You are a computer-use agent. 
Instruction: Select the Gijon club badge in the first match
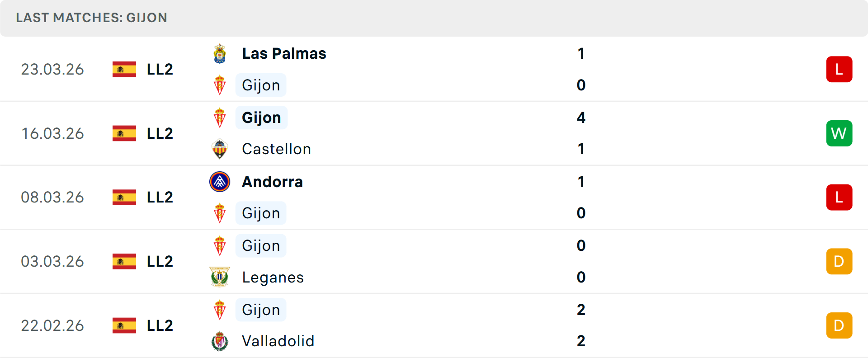pos(220,85)
